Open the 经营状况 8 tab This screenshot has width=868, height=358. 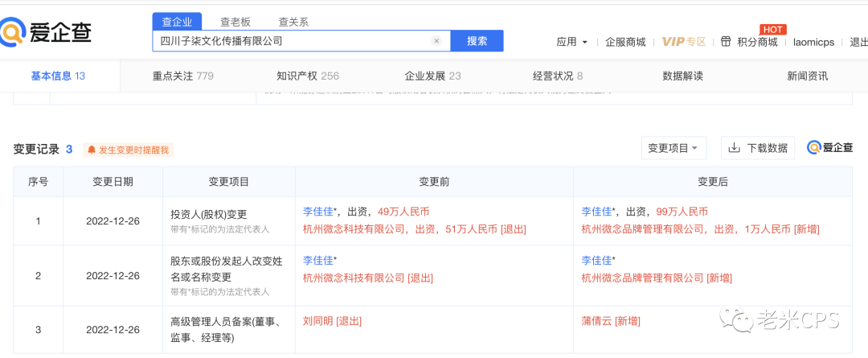558,76
